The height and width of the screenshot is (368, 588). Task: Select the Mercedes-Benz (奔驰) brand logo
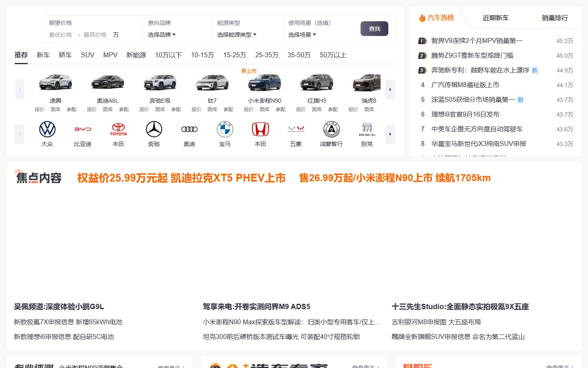pyautogui.click(x=154, y=130)
